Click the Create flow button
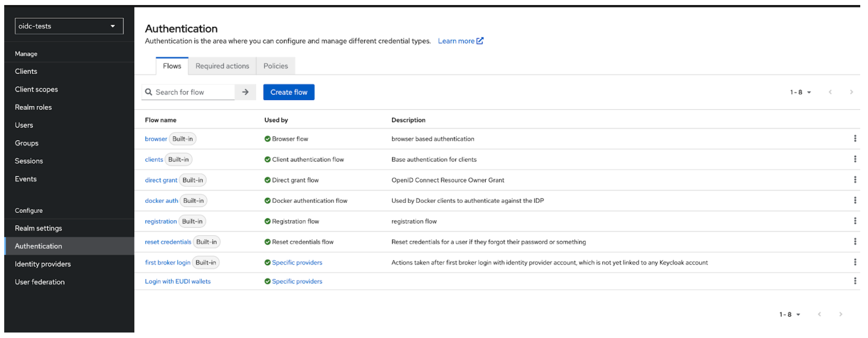The width and height of the screenshot is (868, 338). (x=289, y=92)
